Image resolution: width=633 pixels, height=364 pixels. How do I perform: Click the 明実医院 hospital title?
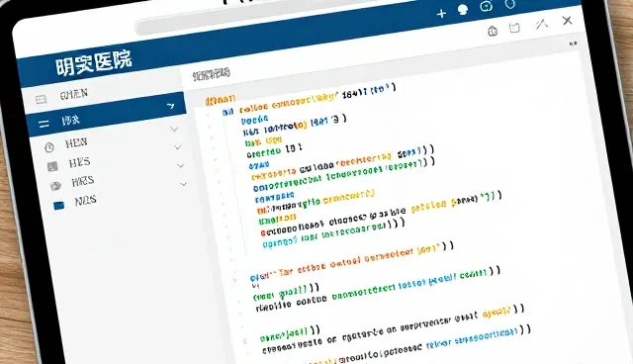click(94, 63)
